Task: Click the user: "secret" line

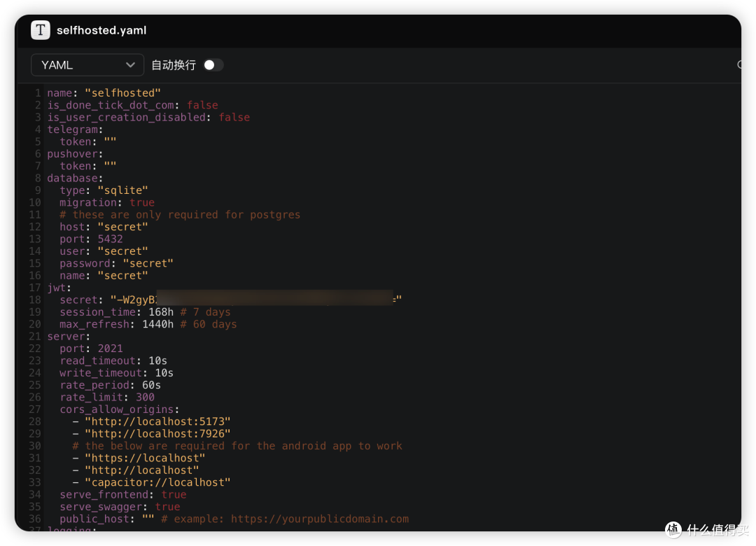Action: [x=104, y=251]
